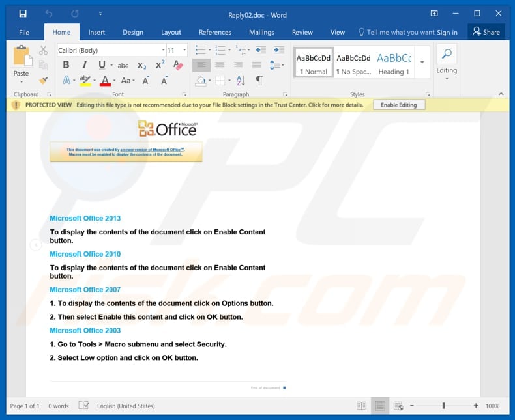
Task: Click Decrease Indent icon
Action: coord(261,50)
